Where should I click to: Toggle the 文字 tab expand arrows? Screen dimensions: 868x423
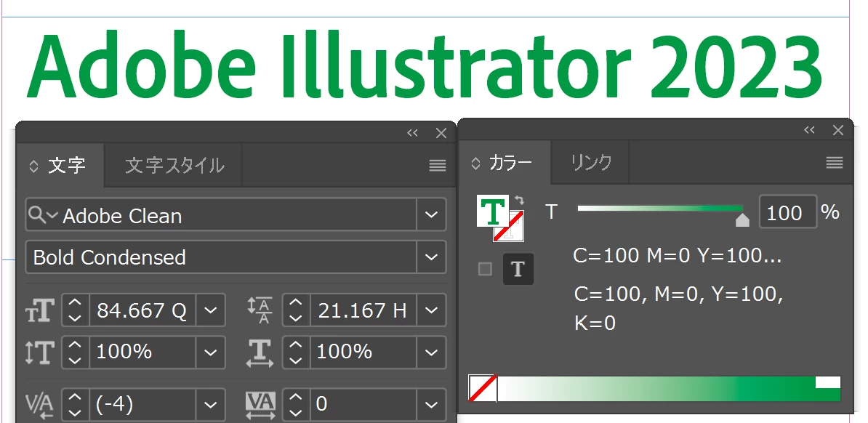click(x=33, y=166)
